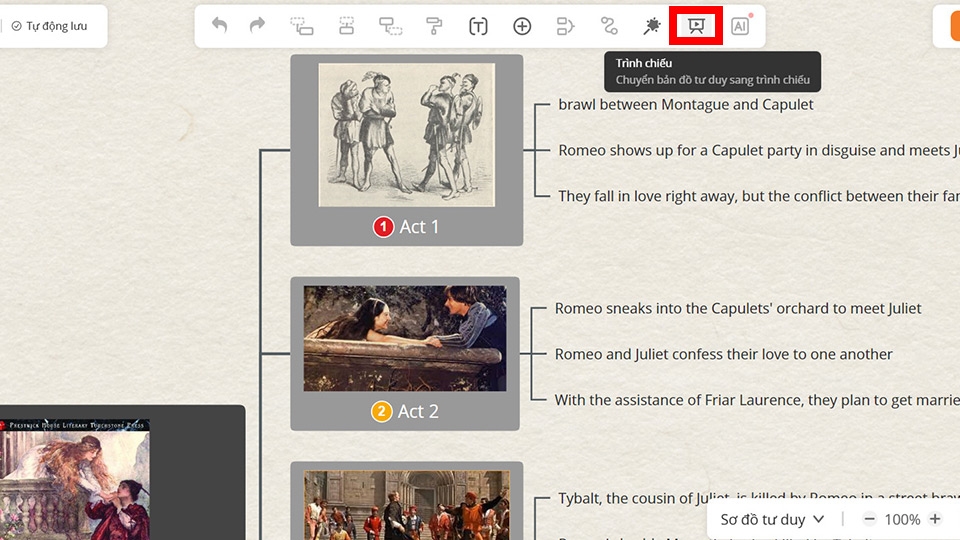
Task: Insert a parent topic node
Action: (x=391, y=26)
